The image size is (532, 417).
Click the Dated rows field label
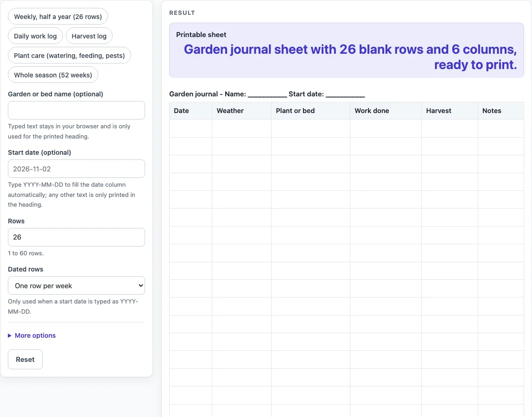pyautogui.click(x=25, y=269)
